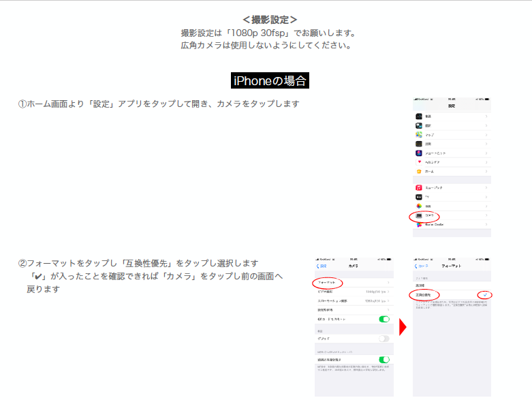Tap the Shortcuts app icon in settings list
Viewport: 532px width, 400px height.
[x=419, y=153]
